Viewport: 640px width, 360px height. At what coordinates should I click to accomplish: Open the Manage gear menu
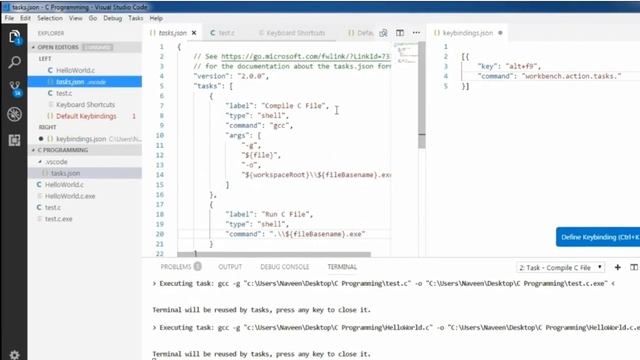[x=14, y=354]
